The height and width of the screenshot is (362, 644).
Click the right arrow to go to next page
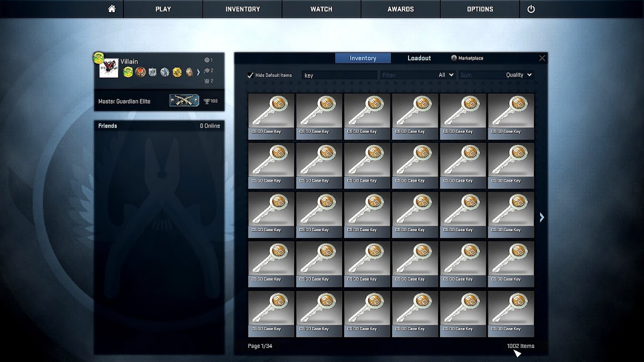click(541, 217)
